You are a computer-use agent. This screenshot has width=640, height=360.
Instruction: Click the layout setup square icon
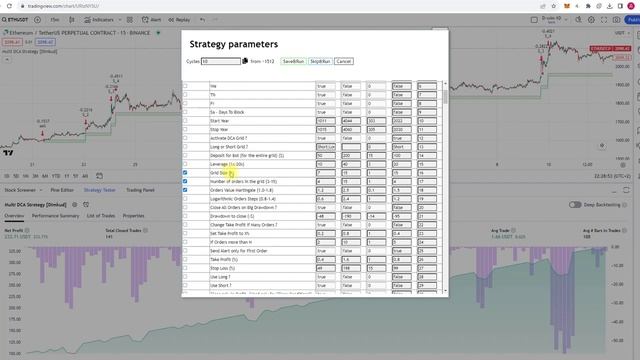click(x=534, y=20)
